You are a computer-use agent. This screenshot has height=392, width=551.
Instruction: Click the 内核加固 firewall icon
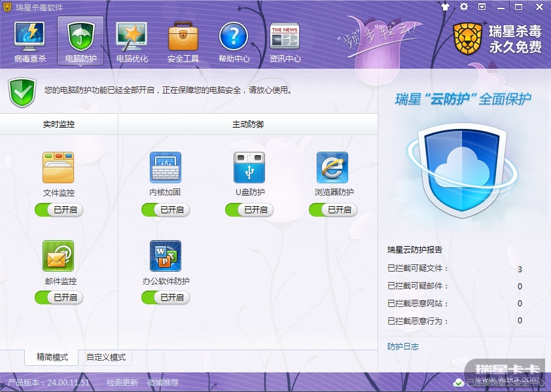tap(165, 168)
